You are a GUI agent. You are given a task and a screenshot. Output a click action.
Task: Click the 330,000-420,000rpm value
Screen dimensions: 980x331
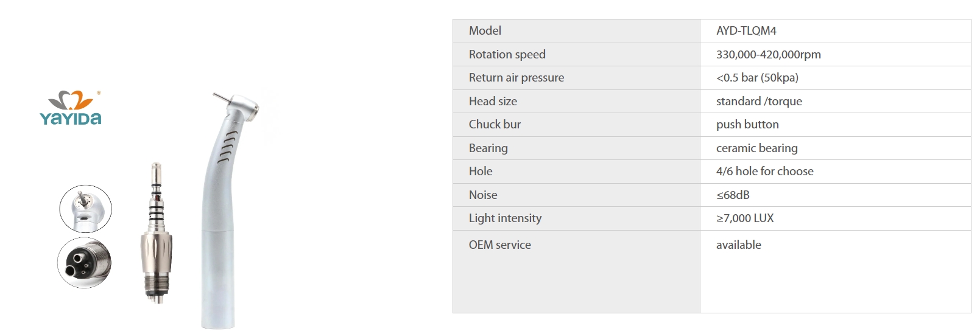(x=769, y=54)
